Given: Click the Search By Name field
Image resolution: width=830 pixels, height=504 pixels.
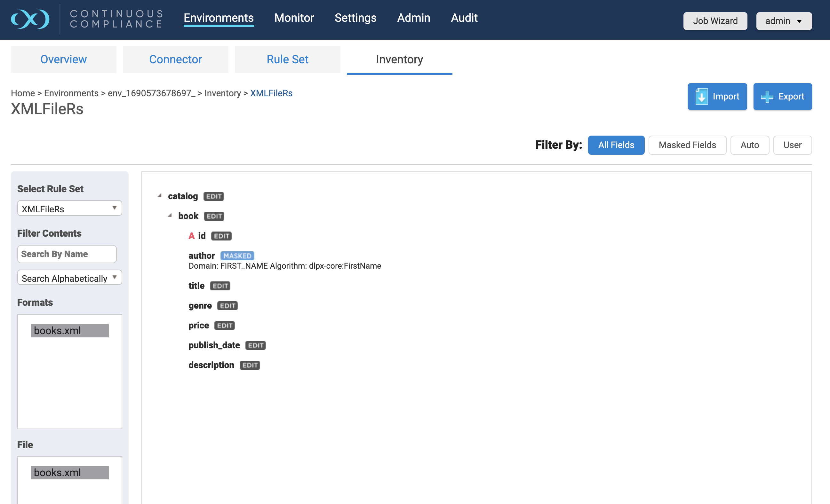Looking at the screenshot, I should (67, 254).
